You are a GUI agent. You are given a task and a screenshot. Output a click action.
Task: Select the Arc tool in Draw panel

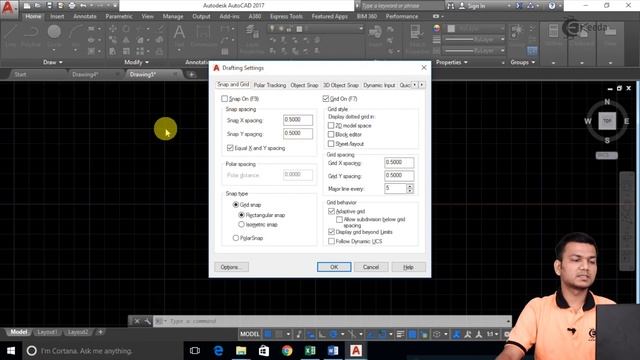76,36
